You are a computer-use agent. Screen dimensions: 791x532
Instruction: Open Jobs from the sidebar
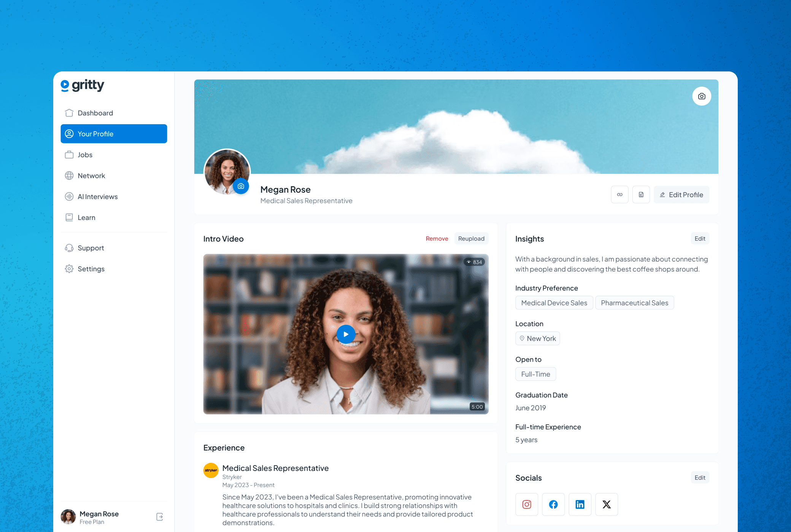click(x=85, y=155)
